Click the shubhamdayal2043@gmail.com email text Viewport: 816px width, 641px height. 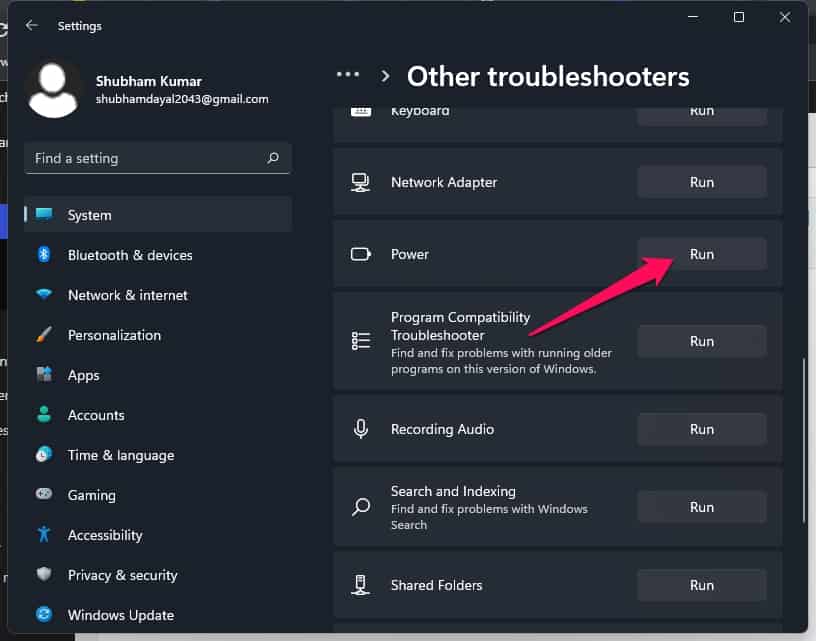182,99
